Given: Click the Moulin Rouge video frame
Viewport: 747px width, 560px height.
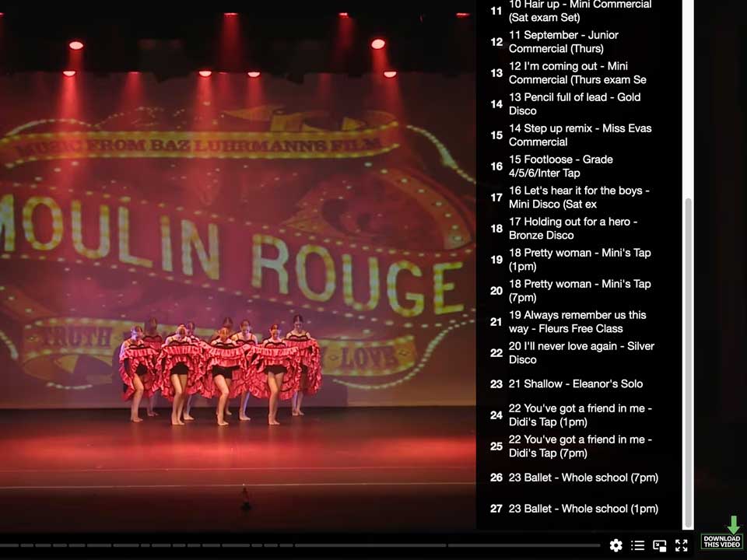Looking at the screenshot, I should [238, 264].
